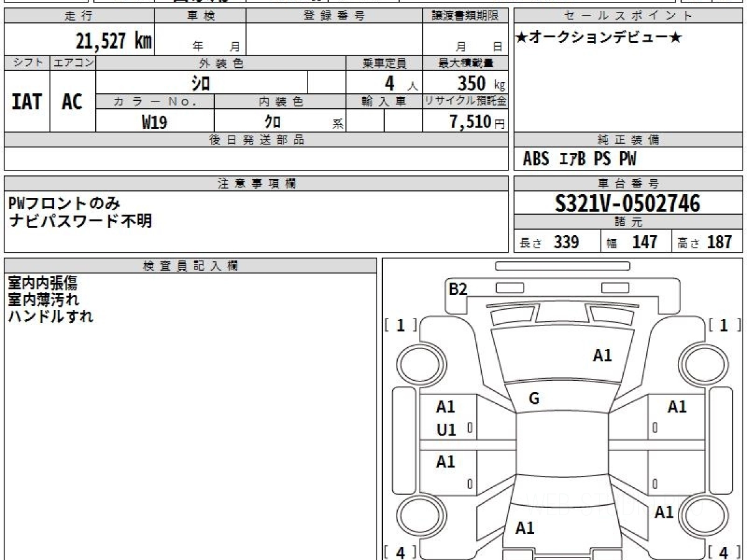Select the 走行 header cell
The width and height of the screenshot is (747, 560).
coord(78,16)
